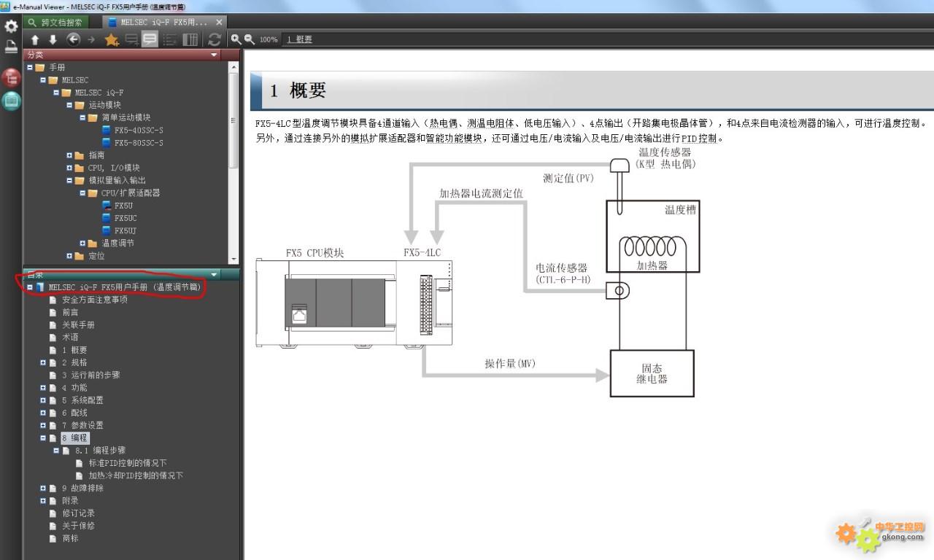This screenshot has width=934, height=560.
Task: Collapse the 手册 root folder
Action: (x=30, y=67)
